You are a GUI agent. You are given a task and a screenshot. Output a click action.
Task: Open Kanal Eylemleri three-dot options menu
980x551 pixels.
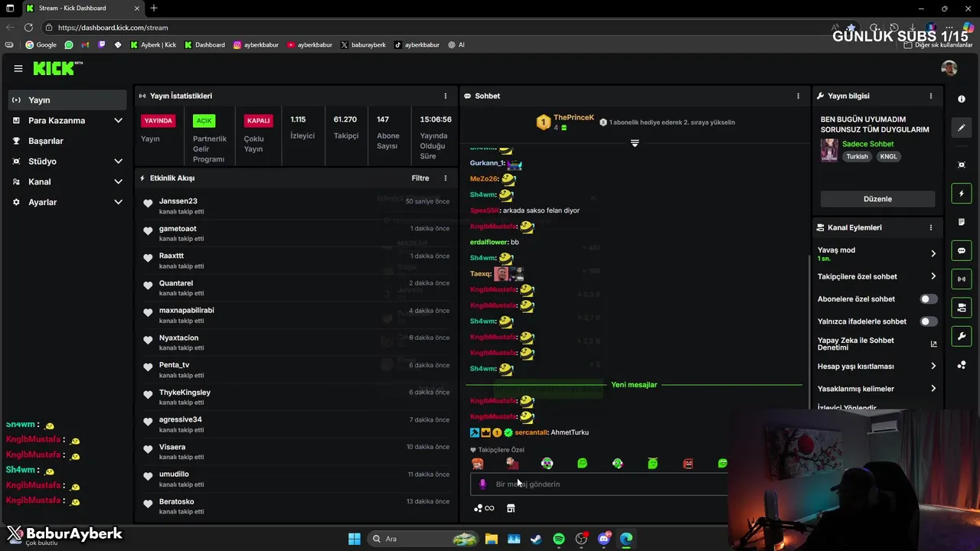(931, 227)
